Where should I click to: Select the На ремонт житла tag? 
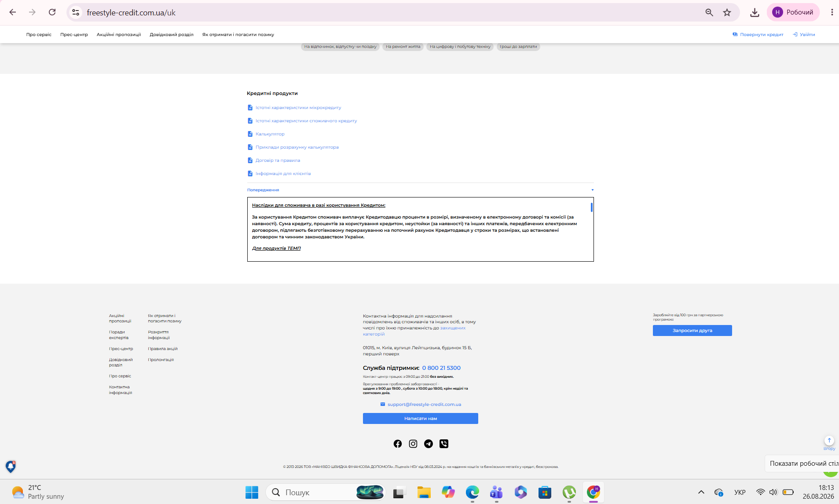(403, 47)
